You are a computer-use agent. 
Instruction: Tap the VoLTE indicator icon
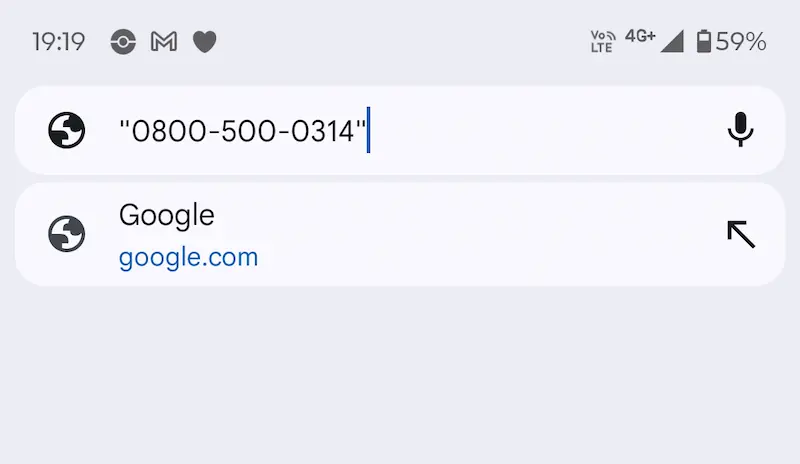tap(602, 42)
